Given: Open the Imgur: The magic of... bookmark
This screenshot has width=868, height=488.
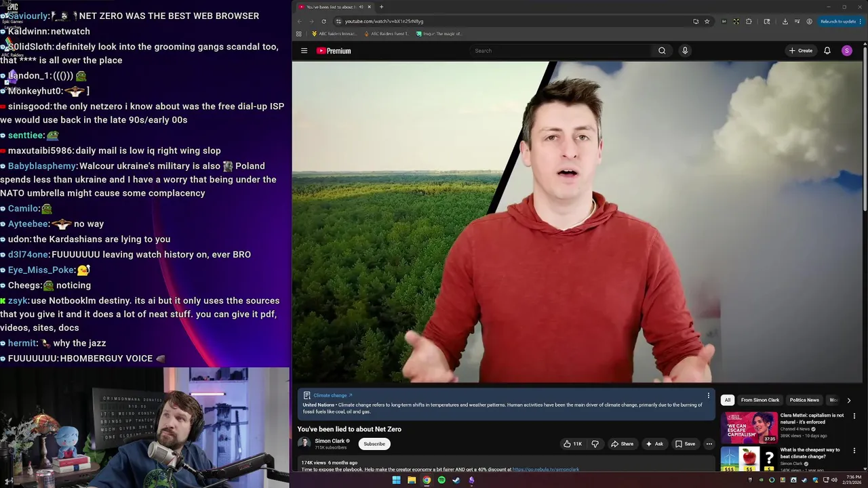Looking at the screenshot, I should pos(439,33).
